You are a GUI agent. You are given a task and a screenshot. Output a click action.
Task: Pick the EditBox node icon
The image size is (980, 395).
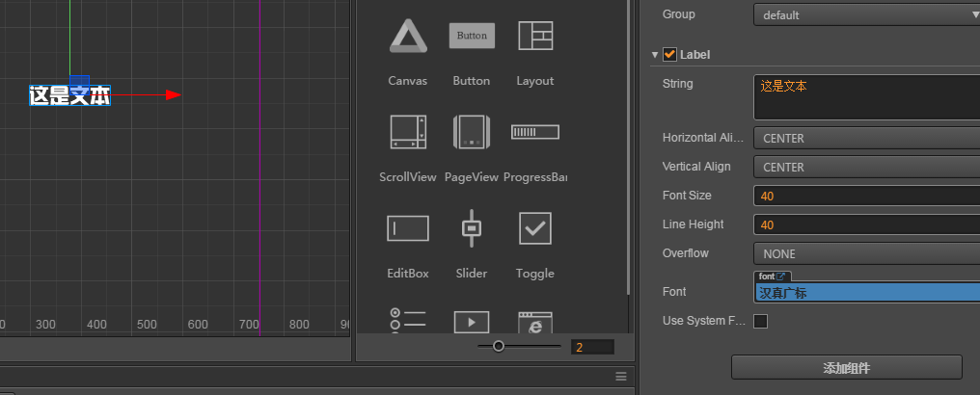[408, 228]
